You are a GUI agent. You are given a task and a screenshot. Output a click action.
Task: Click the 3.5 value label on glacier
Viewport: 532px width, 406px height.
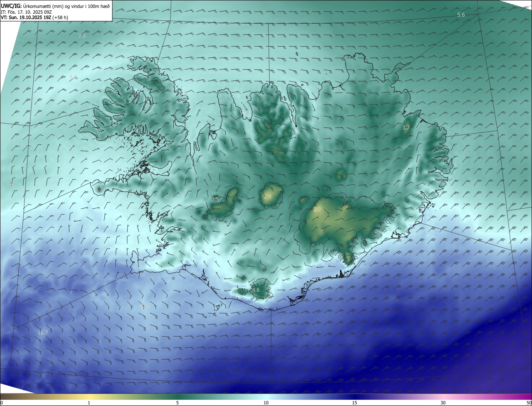tap(215, 200)
